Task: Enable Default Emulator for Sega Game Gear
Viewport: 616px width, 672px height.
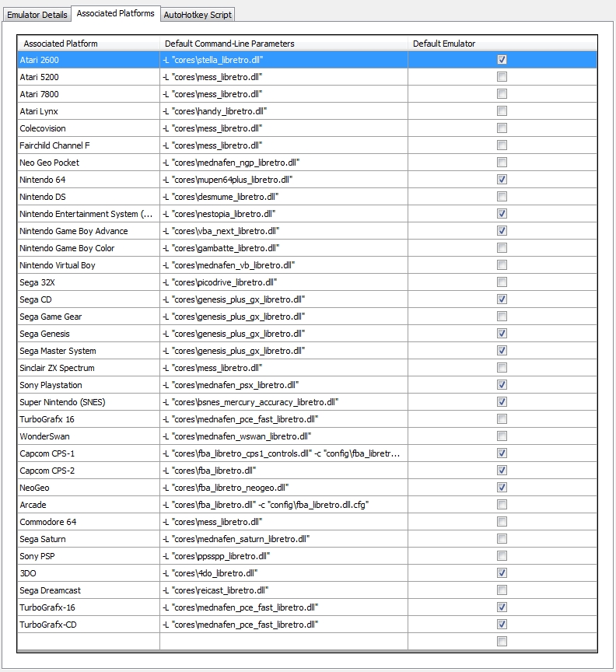Action: 502,317
